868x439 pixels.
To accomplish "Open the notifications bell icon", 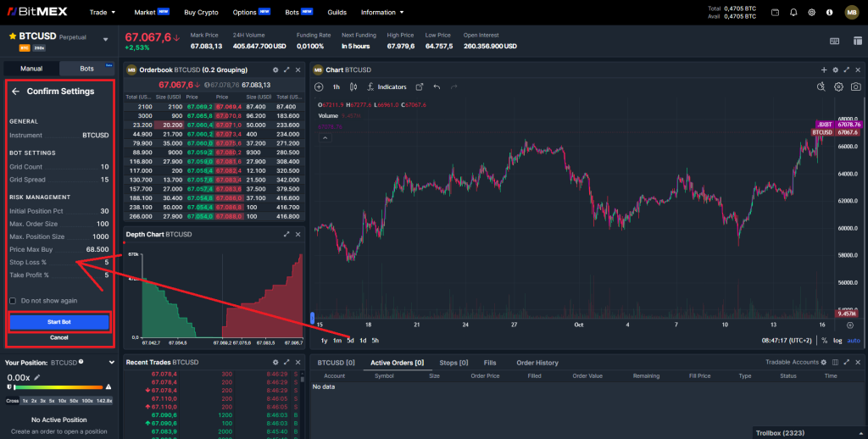I will pos(793,13).
